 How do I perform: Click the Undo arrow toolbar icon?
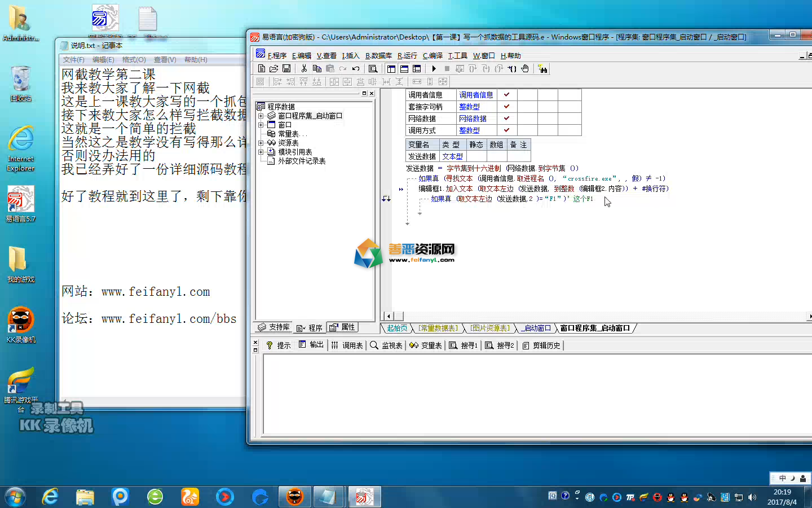[x=356, y=68]
